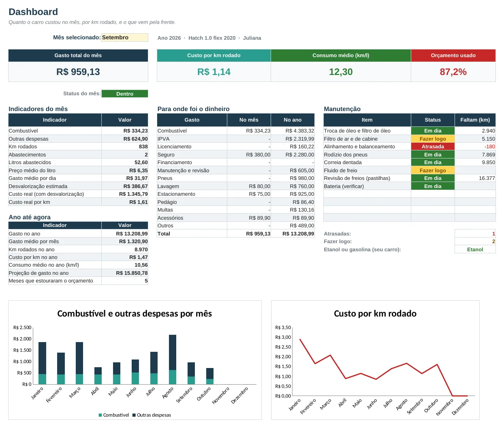Click Fazer logo status for Fluido de freio

point(433,171)
